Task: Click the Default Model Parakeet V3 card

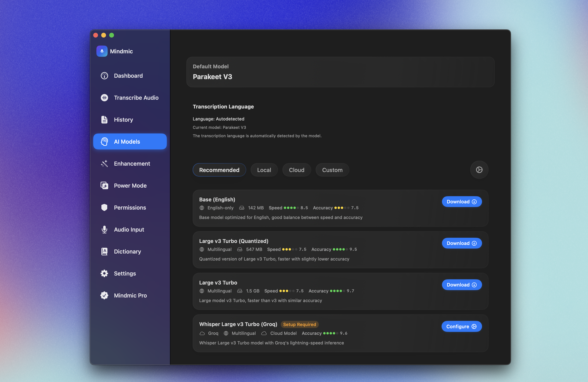Action: (340, 72)
